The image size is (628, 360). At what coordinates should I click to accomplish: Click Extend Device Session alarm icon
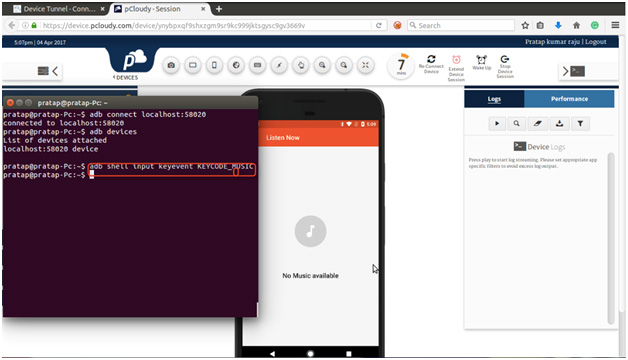coord(456,60)
